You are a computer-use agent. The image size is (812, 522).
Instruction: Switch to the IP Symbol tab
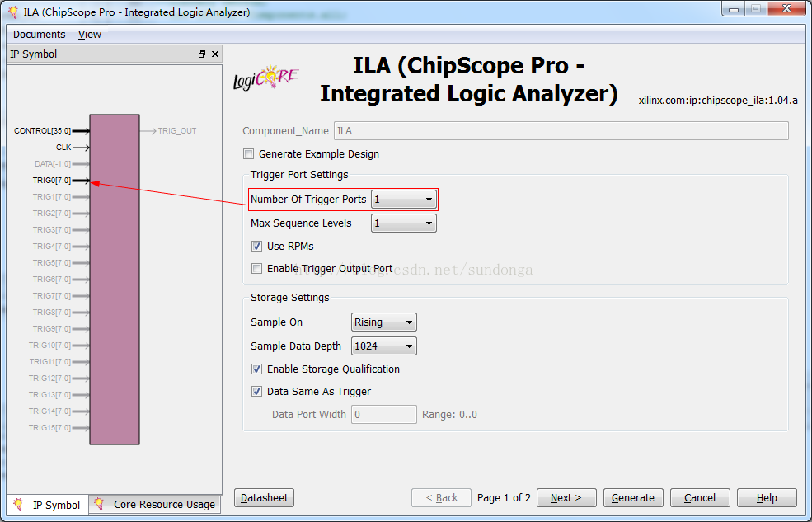[48, 505]
